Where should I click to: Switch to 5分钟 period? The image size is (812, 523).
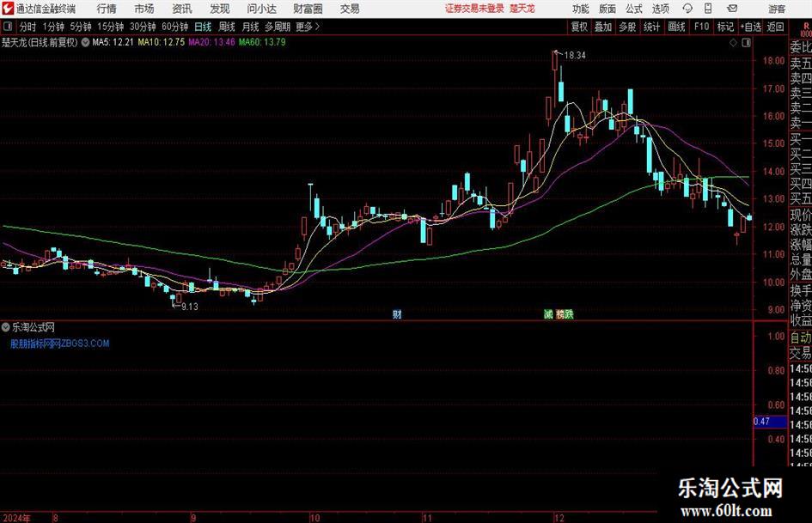point(81,27)
